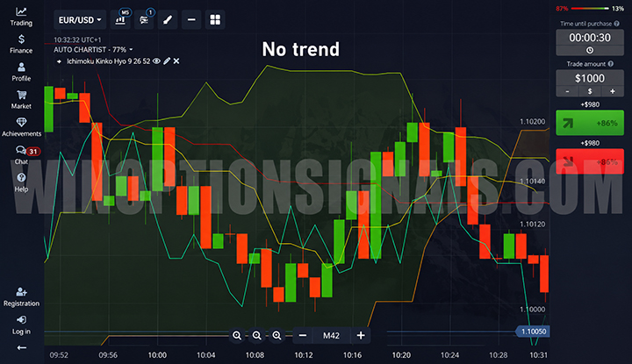Go to the Profile page
This screenshot has height=364, width=632.
pos(21,72)
